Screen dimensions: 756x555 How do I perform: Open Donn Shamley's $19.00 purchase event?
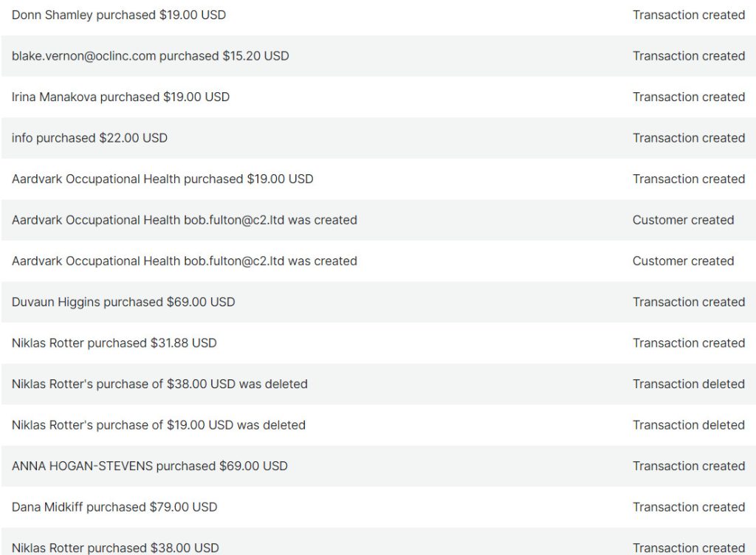119,15
